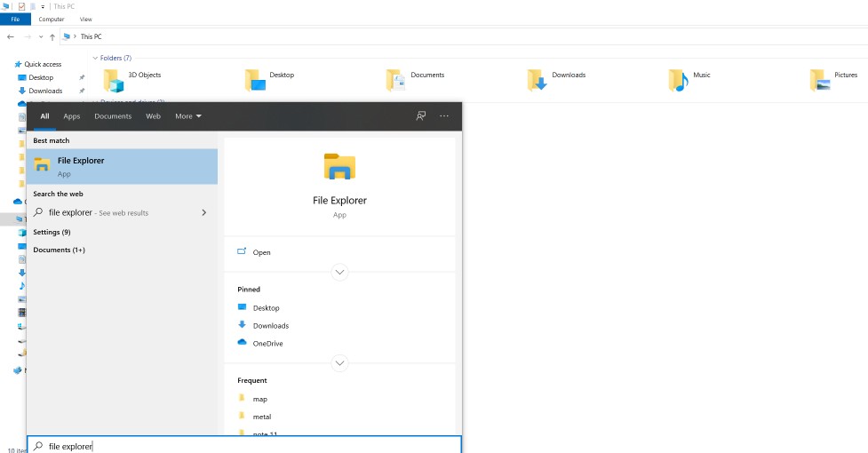Viewport: 868px width, 453px height.
Task: Click the magnifier icon in search box
Action: point(38,446)
